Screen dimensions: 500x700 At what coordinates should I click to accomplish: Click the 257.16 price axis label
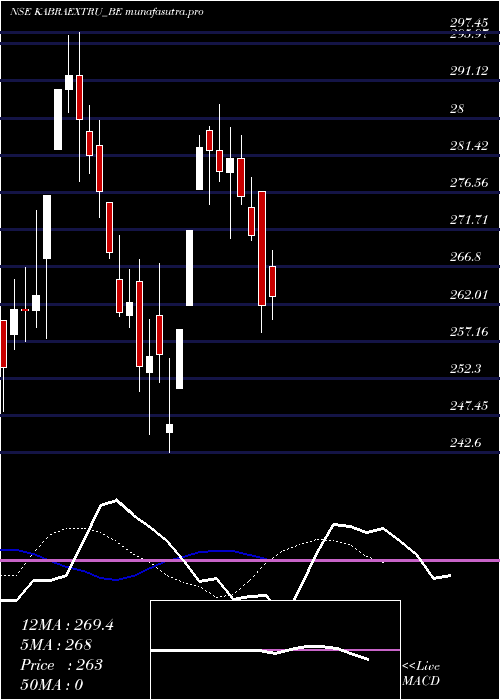pos(469,332)
